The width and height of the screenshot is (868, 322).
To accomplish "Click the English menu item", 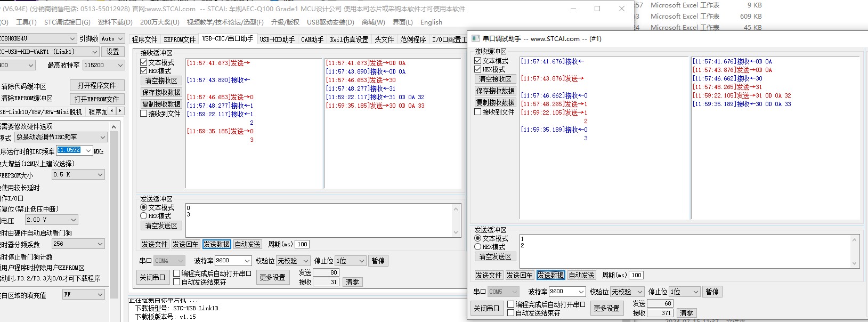I will (x=431, y=22).
